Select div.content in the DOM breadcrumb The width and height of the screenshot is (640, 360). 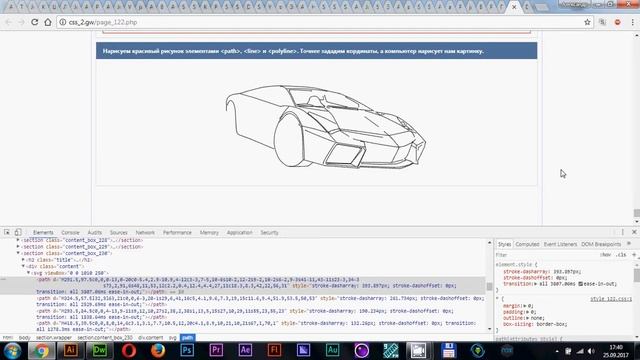(x=151, y=338)
